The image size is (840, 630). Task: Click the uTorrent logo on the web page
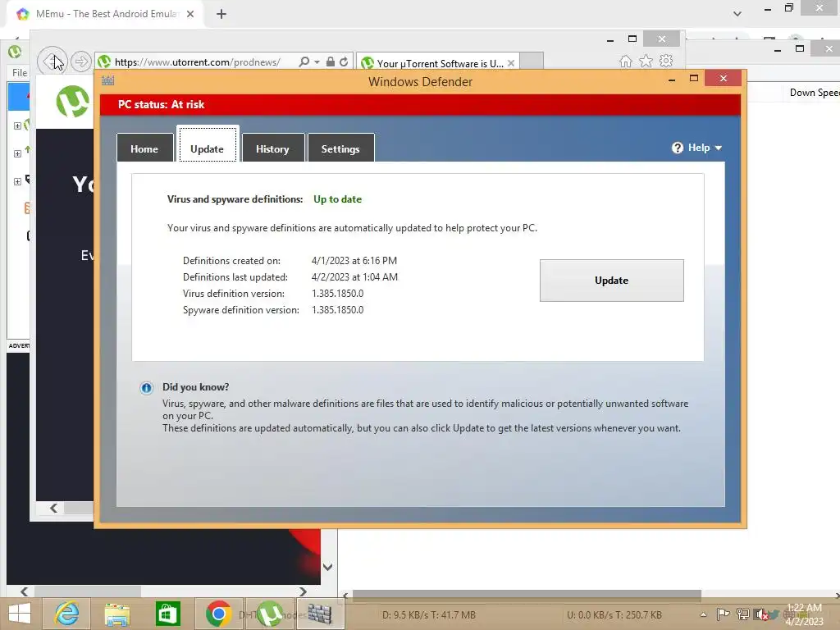(x=73, y=101)
